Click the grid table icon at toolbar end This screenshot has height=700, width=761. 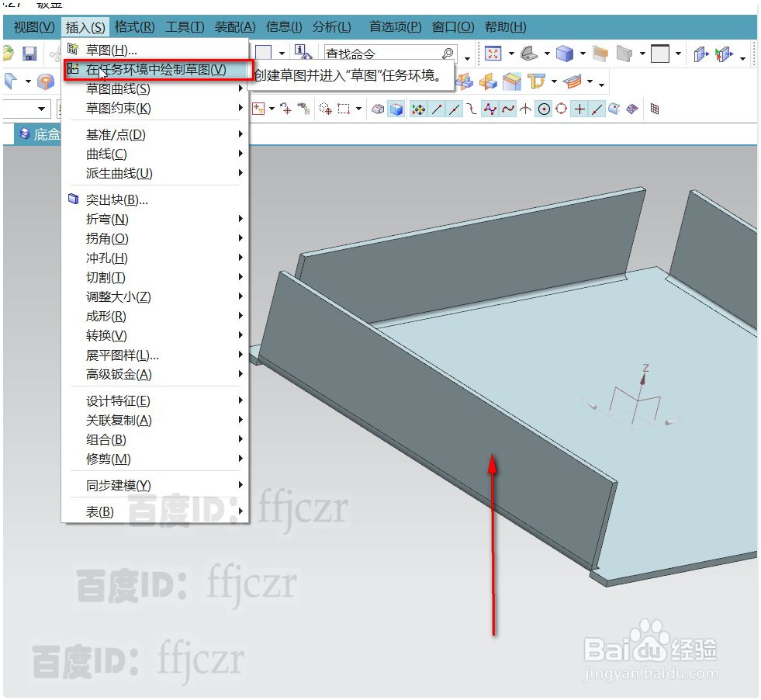tap(655, 109)
